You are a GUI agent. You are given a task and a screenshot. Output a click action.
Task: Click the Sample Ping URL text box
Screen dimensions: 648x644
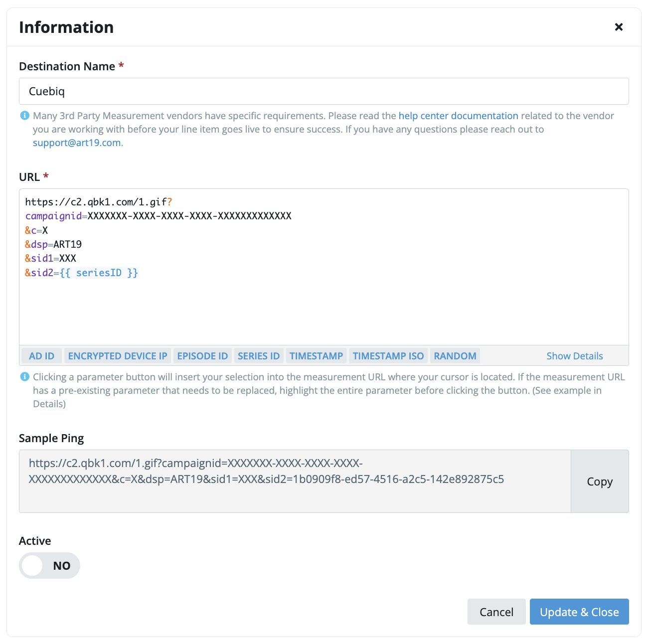[x=295, y=482]
